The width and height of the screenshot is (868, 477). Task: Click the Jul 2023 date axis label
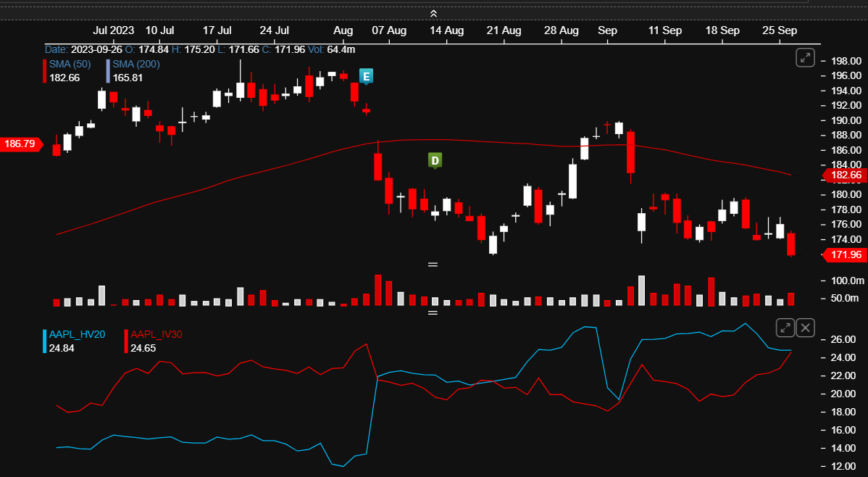tap(114, 30)
